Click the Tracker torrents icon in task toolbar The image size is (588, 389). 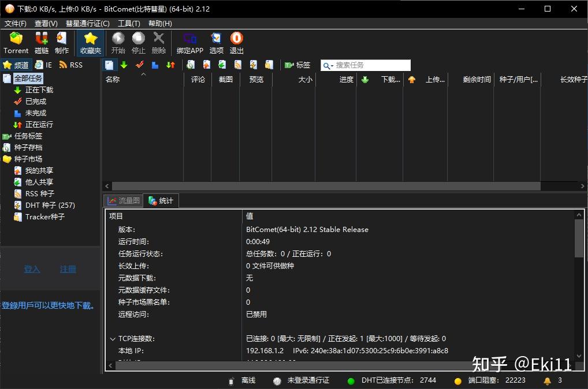click(269, 65)
